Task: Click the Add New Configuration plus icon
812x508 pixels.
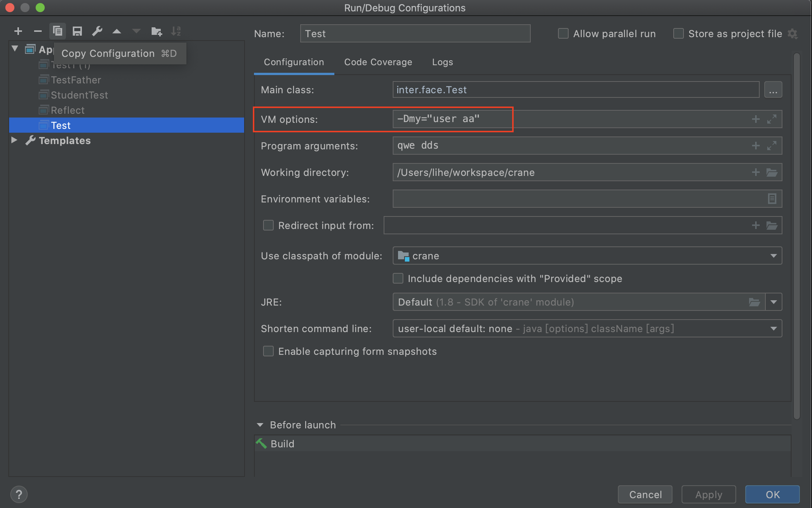Action: pos(18,31)
